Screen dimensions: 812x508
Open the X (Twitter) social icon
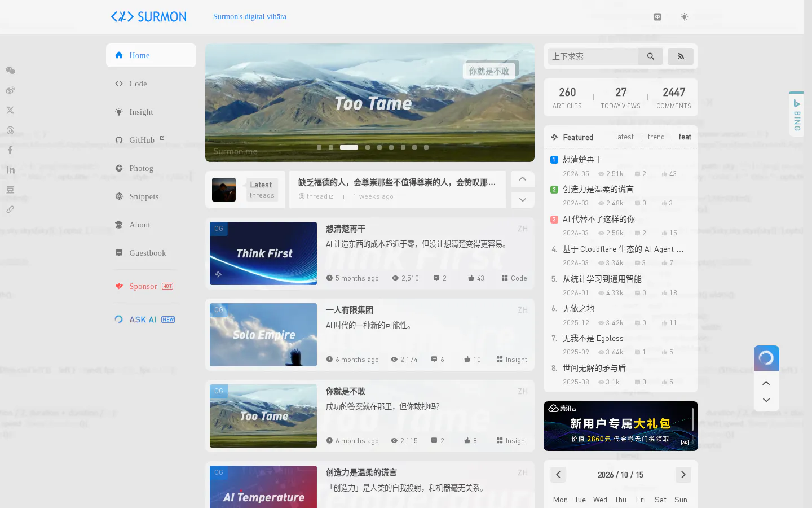tap(10, 110)
